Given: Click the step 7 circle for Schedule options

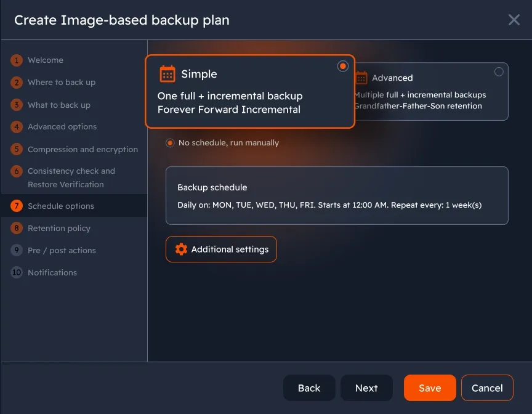Looking at the screenshot, I should (x=16, y=206).
